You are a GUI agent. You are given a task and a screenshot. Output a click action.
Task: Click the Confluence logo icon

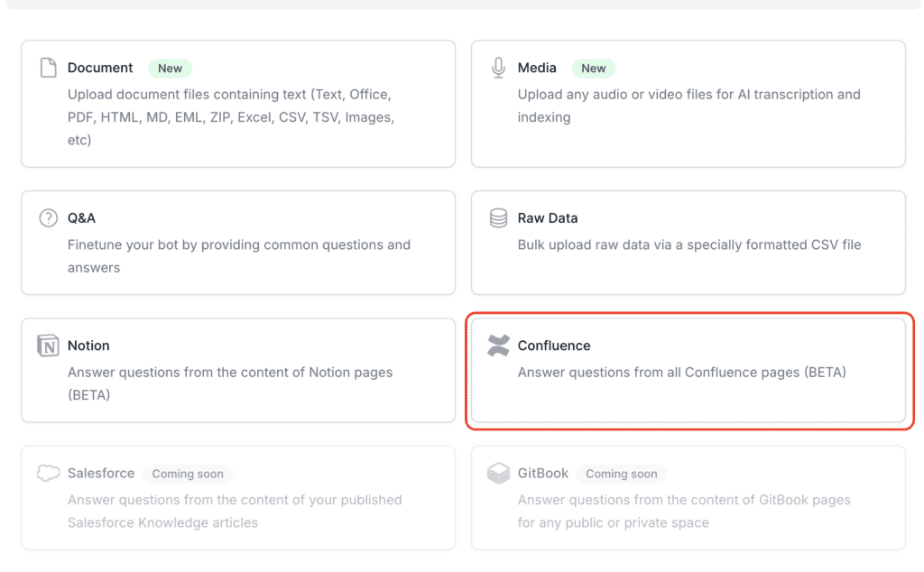[x=498, y=346]
